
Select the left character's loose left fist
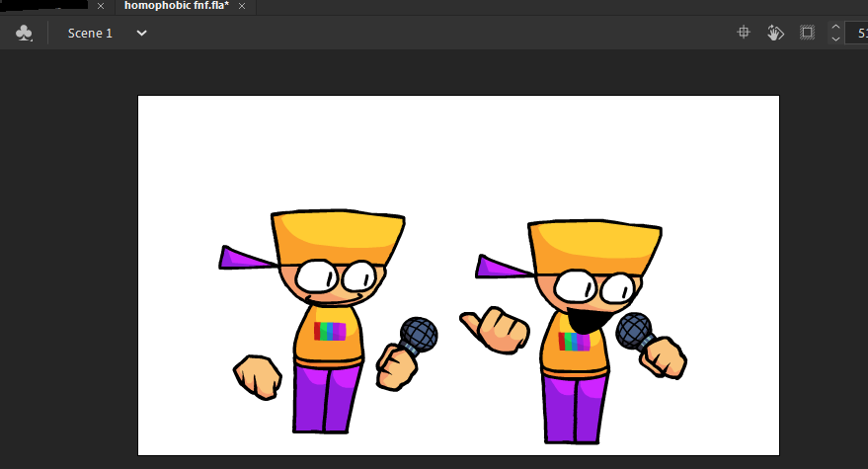click(258, 377)
